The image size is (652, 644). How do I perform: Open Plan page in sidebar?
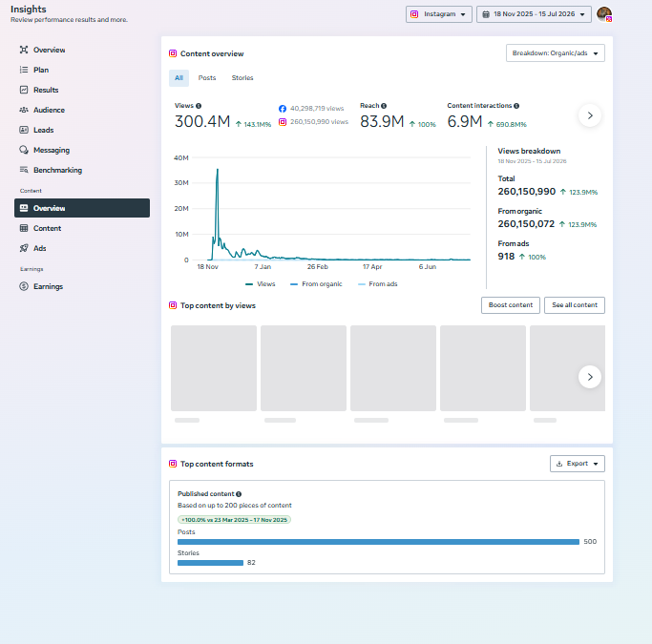click(x=82, y=70)
